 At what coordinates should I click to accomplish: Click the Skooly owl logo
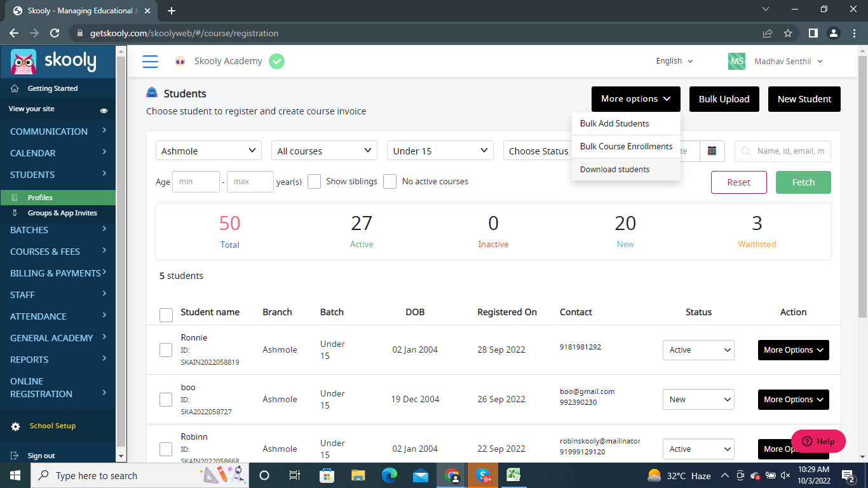tap(24, 62)
